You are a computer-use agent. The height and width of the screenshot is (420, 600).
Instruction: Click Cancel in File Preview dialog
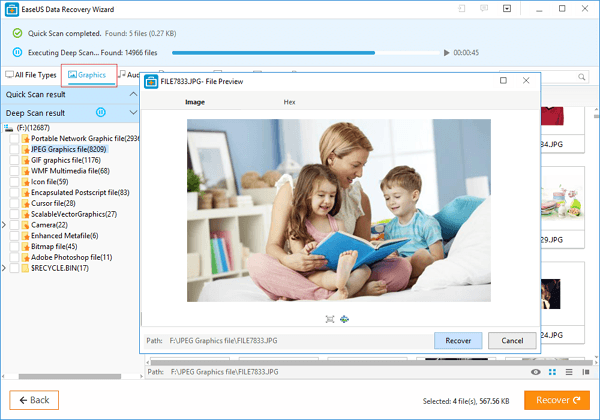tap(512, 340)
